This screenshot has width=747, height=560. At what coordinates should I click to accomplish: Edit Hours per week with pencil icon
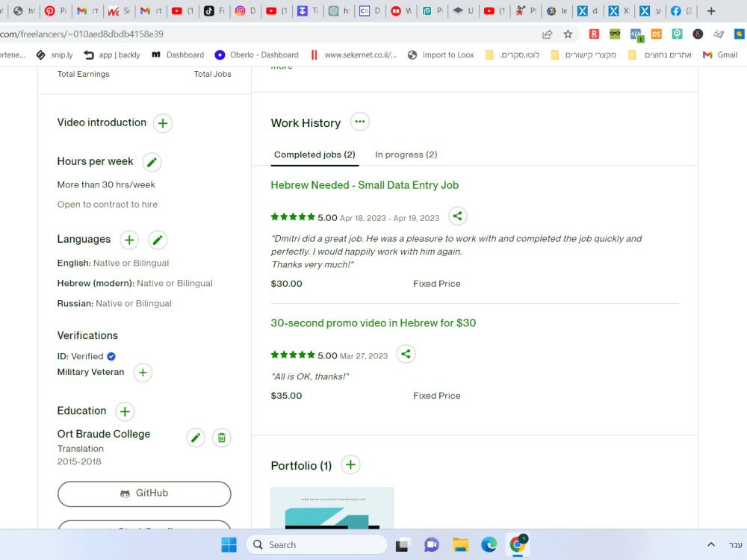click(152, 162)
